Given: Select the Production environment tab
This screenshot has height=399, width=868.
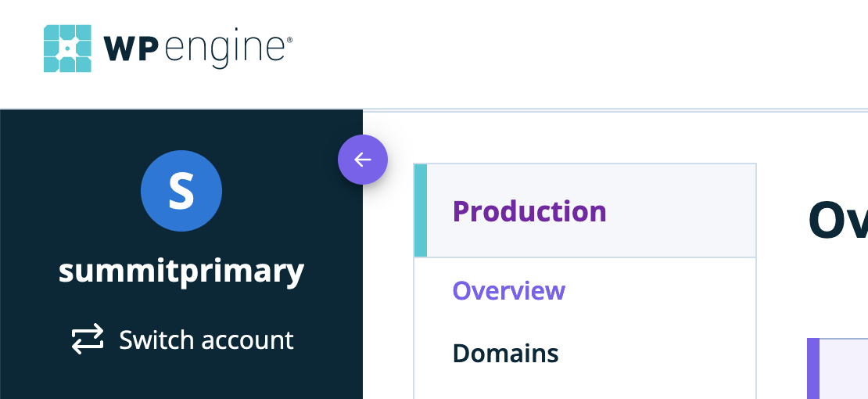Looking at the screenshot, I should tap(585, 210).
